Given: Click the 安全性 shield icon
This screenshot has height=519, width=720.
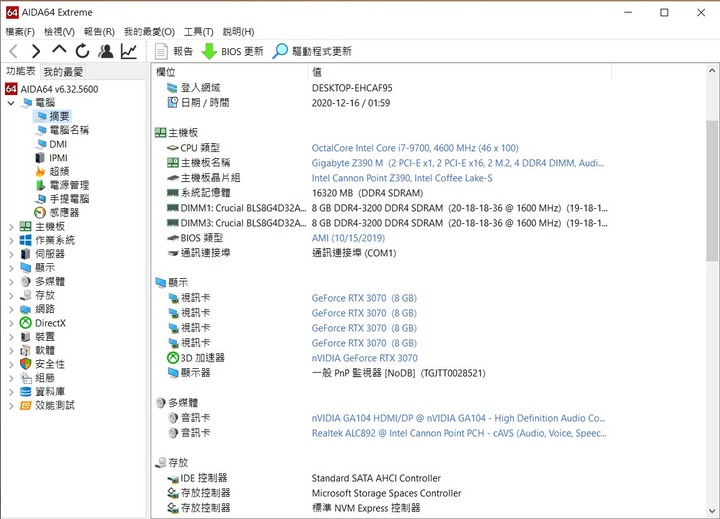Looking at the screenshot, I should 26,364.
